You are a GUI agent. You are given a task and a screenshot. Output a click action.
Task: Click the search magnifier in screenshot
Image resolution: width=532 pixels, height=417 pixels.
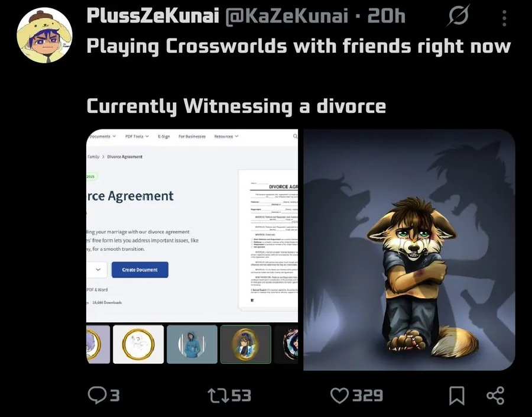[295, 136]
